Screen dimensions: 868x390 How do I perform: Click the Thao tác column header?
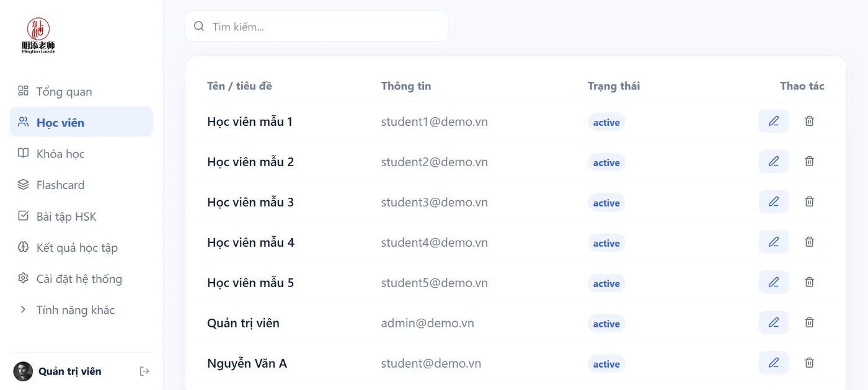coord(802,86)
